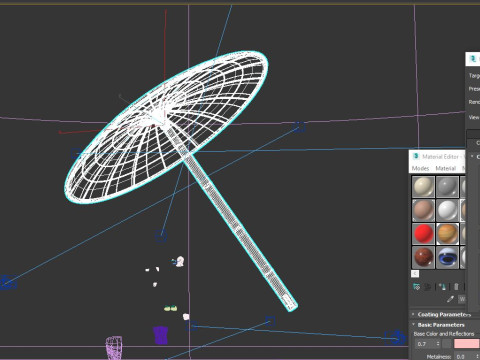Open the pink base color swatch
Image resolution: width=480 pixels, height=360 pixels.
click(x=466, y=344)
